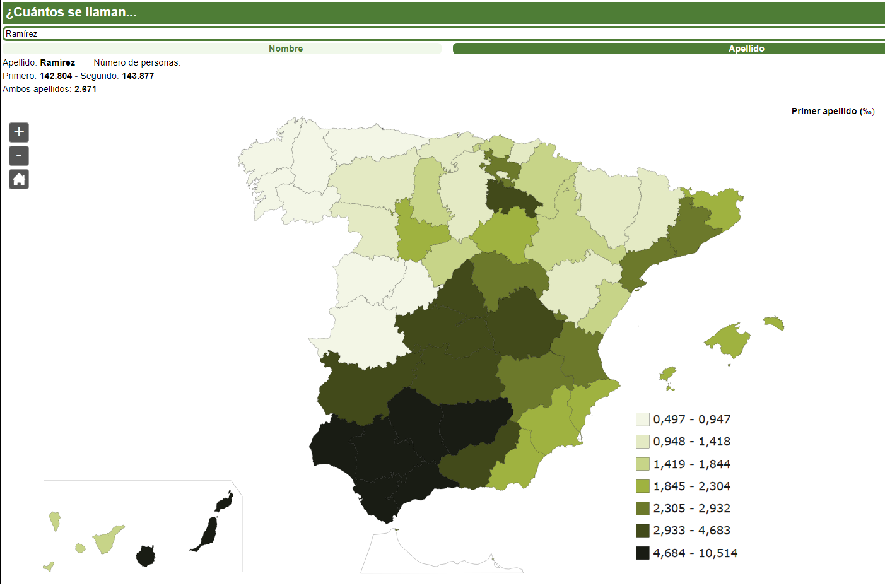Click the '1,845 - 2,304' legend label
This screenshot has height=588, width=885.
coord(692,486)
